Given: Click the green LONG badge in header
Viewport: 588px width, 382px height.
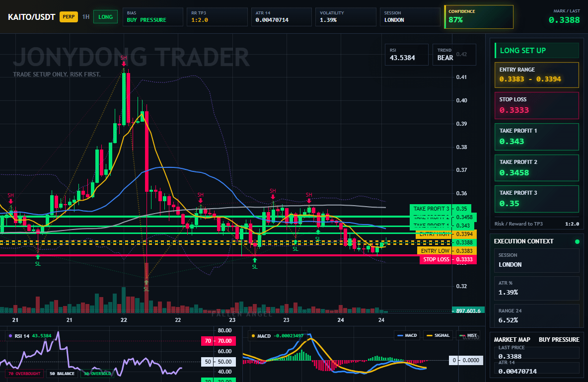Looking at the screenshot, I should coord(105,17).
